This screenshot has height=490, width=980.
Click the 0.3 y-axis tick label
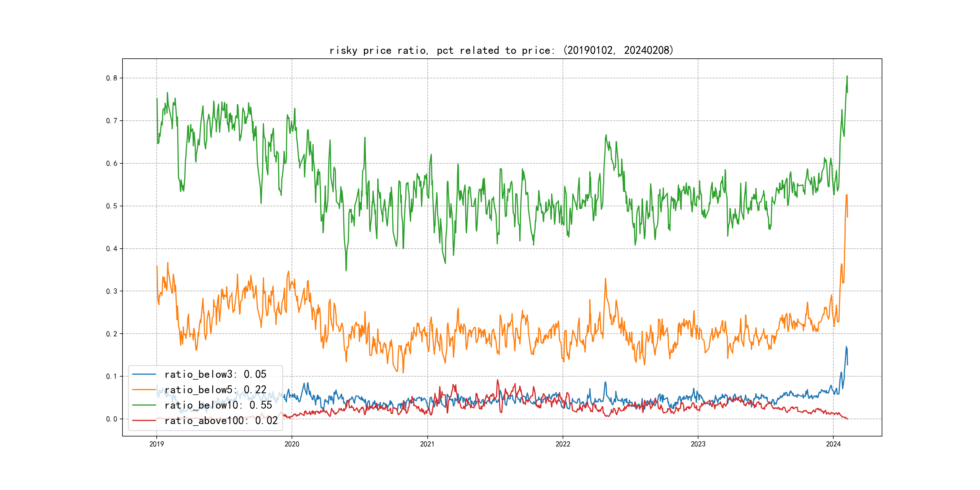(x=112, y=291)
